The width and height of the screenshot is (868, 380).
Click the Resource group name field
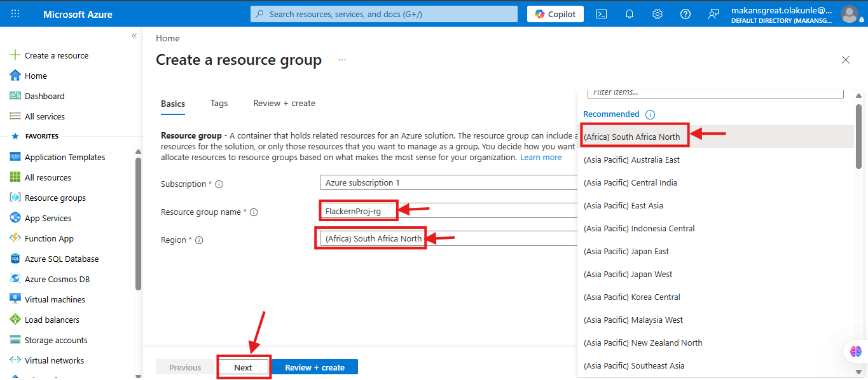[448, 211]
